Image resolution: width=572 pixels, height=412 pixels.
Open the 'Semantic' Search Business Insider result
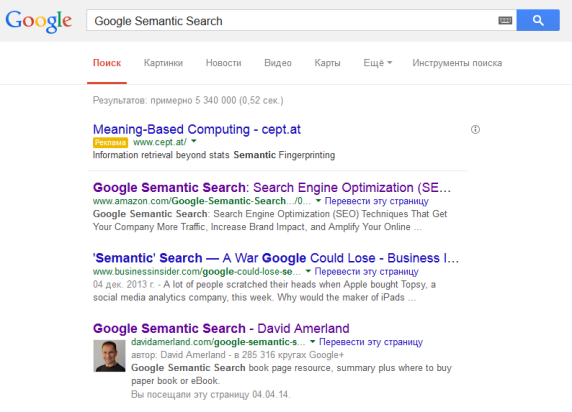[x=275, y=258]
